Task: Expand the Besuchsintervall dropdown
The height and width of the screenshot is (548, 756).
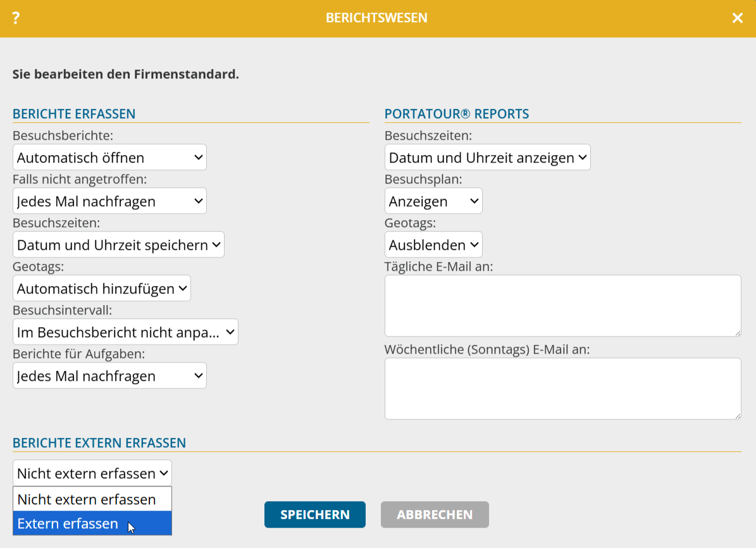Action: (x=125, y=332)
